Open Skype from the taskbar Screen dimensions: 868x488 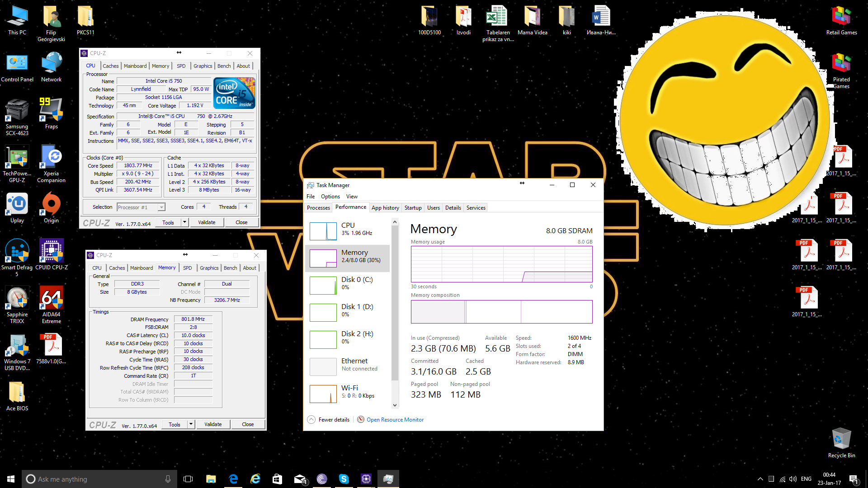coord(344,479)
